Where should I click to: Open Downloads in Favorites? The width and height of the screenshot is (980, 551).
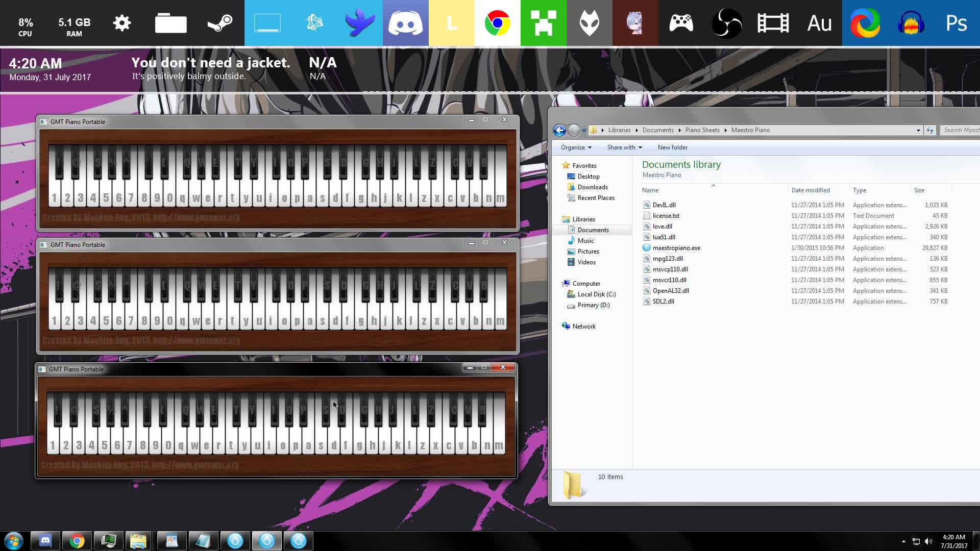[x=592, y=187]
